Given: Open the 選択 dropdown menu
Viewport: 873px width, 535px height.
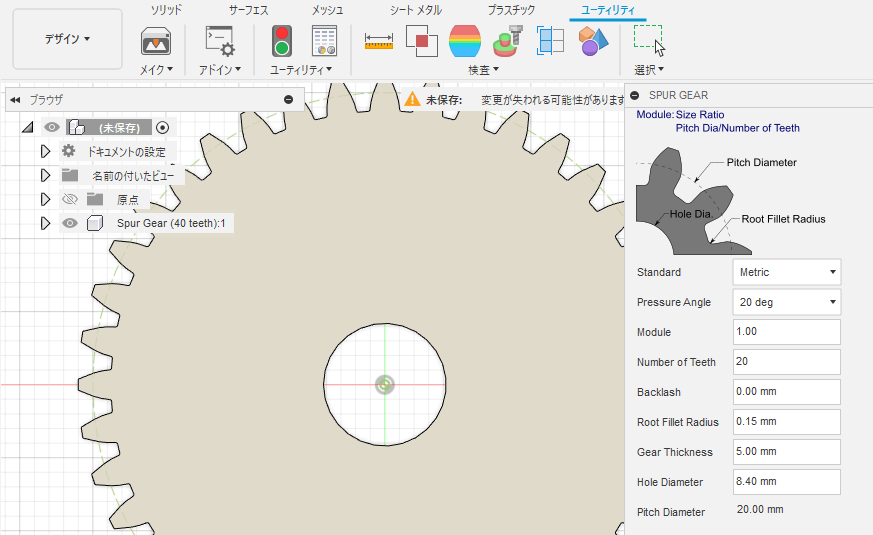Looking at the screenshot, I should [x=649, y=70].
